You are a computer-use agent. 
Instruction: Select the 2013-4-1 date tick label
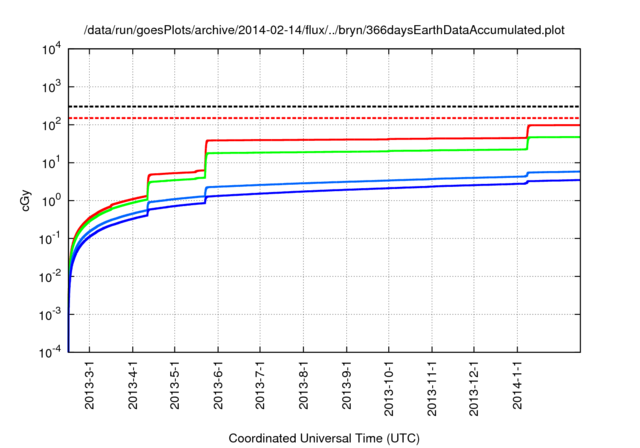pyautogui.click(x=133, y=386)
